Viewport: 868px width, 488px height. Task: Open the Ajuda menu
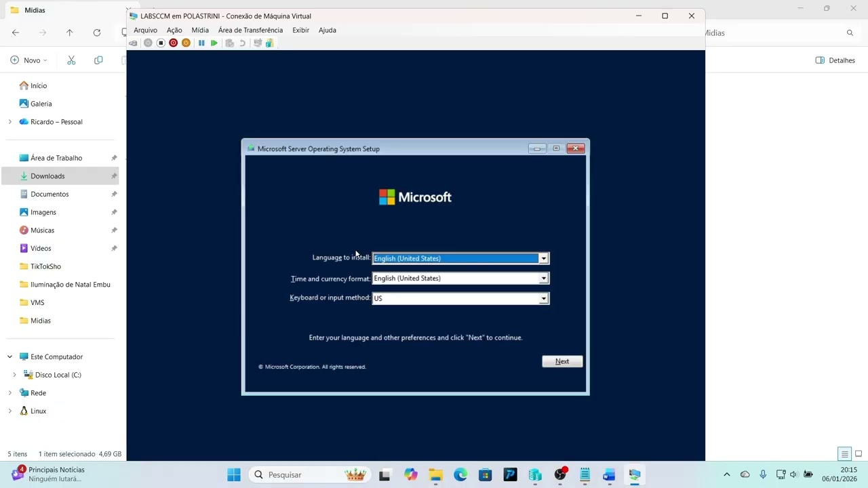click(x=328, y=30)
